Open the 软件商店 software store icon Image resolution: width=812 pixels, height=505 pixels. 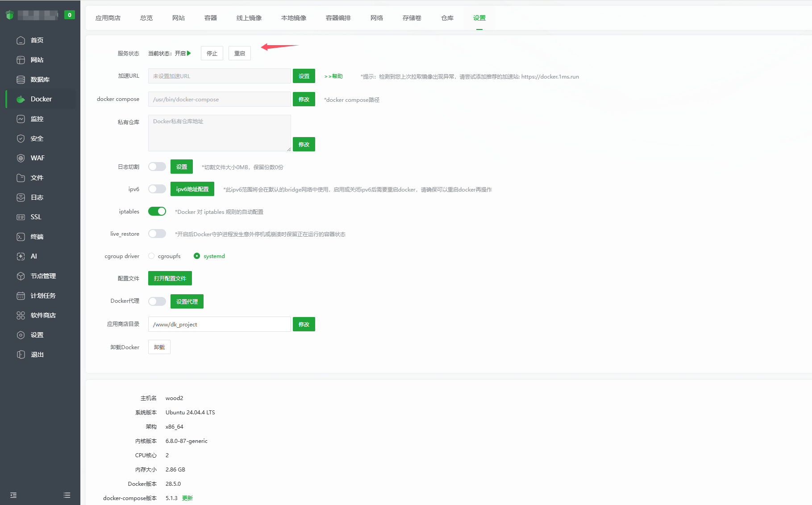point(21,315)
